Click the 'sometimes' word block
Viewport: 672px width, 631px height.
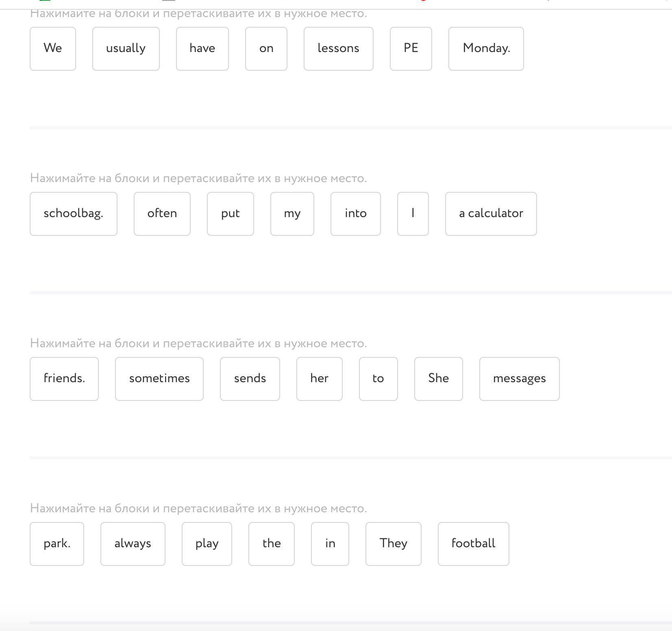pos(159,379)
